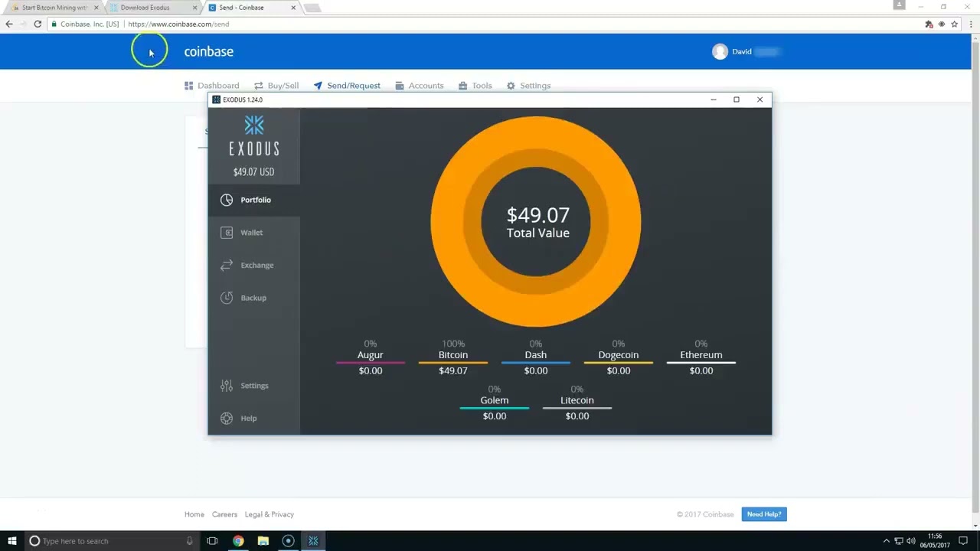980x551 pixels.
Task: Click the browser back arrow
Action: point(9,24)
